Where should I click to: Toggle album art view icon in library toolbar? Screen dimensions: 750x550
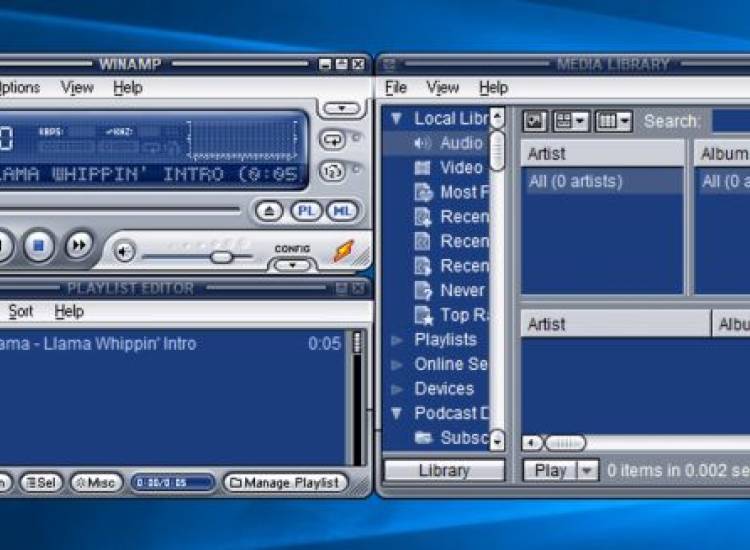click(535, 121)
